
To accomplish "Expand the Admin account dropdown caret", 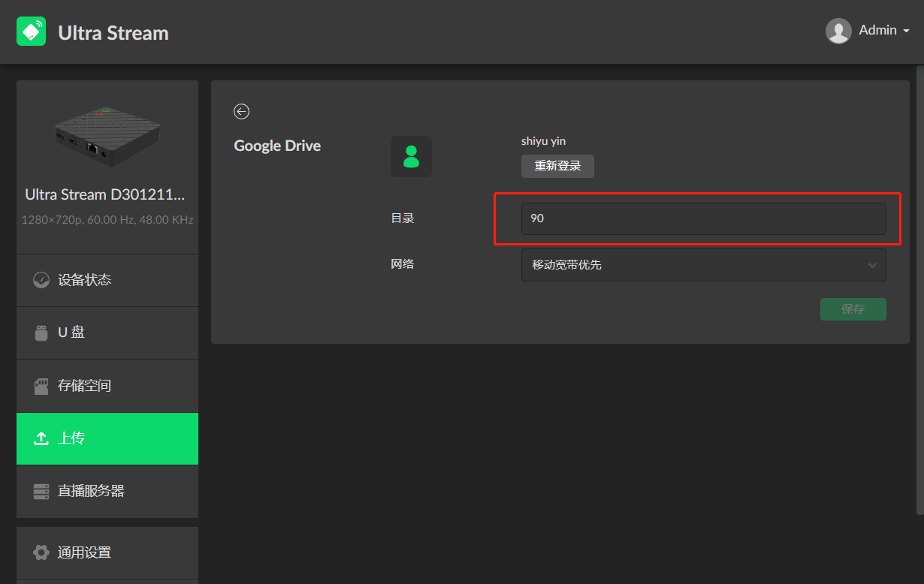I will (906, 32).
